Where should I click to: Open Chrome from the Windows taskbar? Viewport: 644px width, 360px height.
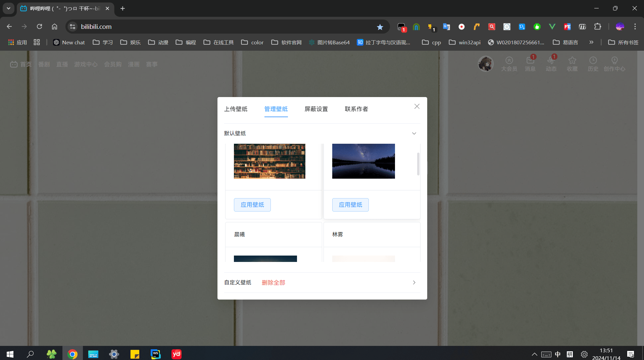coord(72,354)
